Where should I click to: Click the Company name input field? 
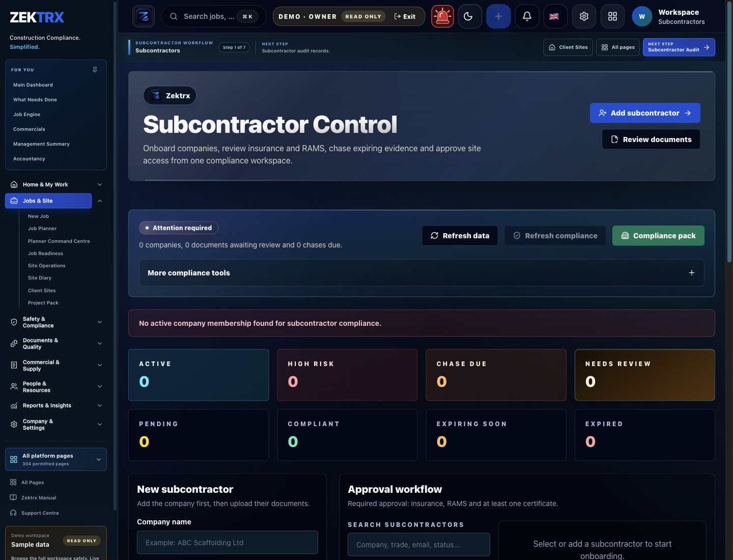(228, 543)
